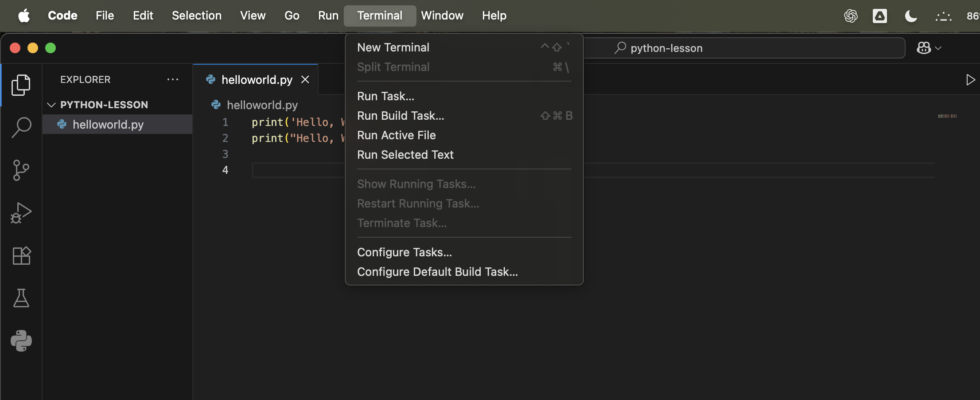Click the yellow minimize window button
This screenshot has width=980, height=400.
(33, 48)
